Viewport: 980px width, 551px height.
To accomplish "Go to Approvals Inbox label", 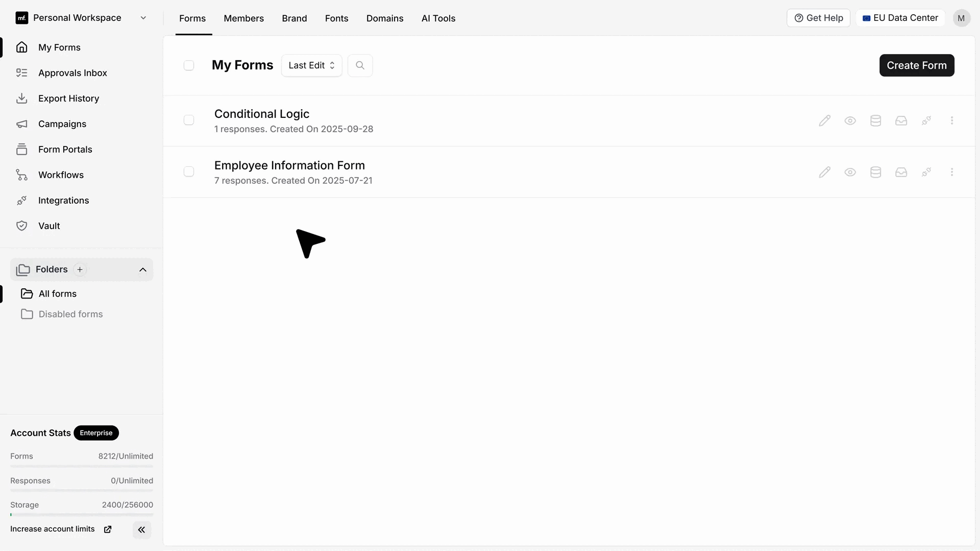I will (x=72, y=73).
